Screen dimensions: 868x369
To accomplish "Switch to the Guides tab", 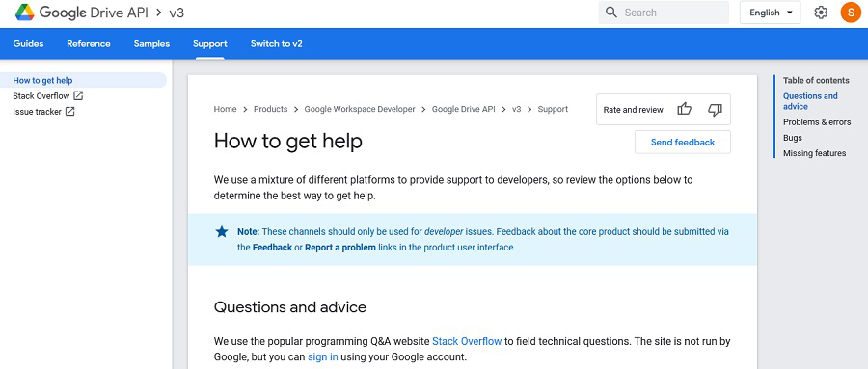I will [28, 43].
